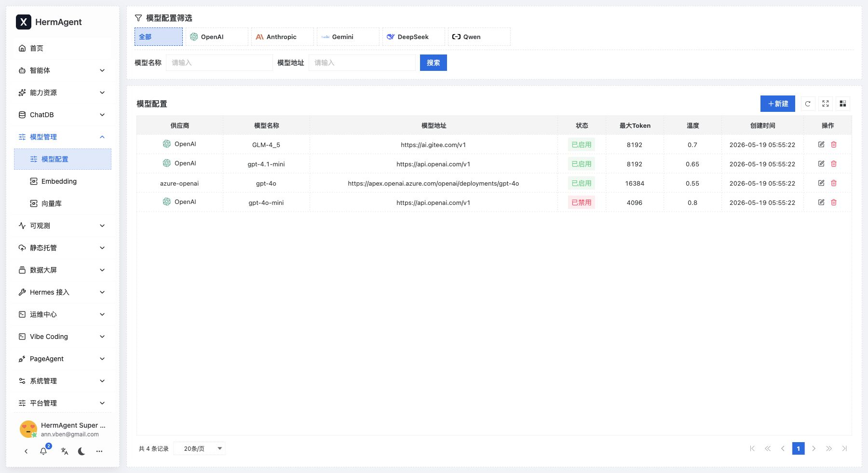
Task: Expand the Hermes 接入 menu
Action: 63,292
